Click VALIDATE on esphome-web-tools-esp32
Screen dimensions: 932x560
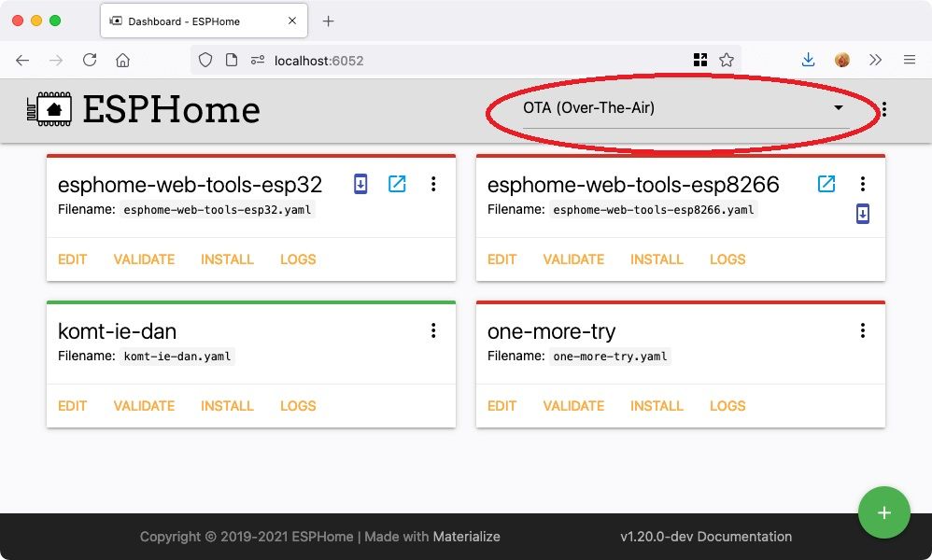(144, 259)
